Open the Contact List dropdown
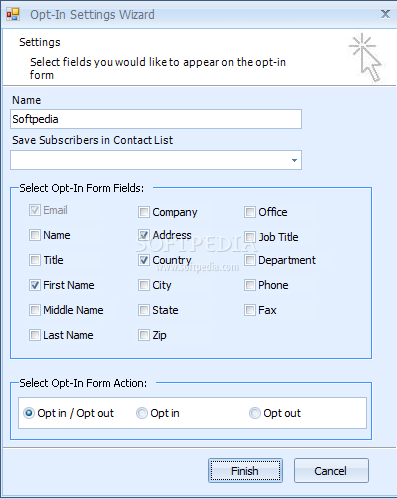 (156, 160)
